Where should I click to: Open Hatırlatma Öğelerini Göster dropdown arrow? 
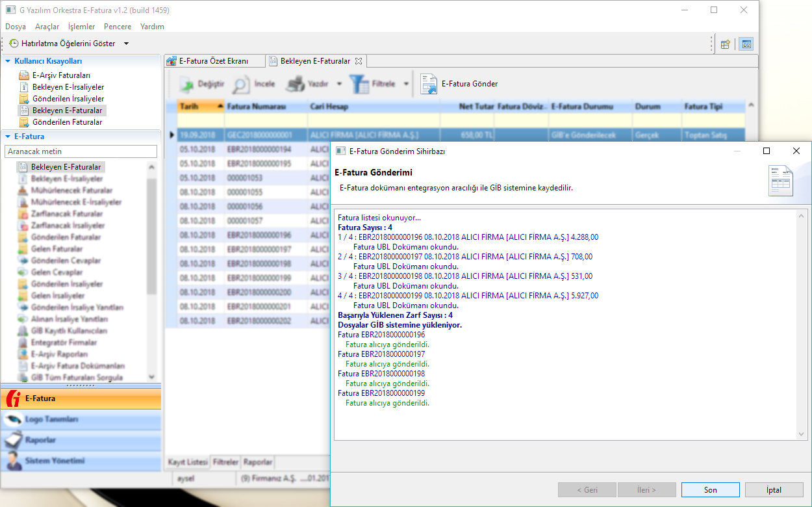(126, 44)
